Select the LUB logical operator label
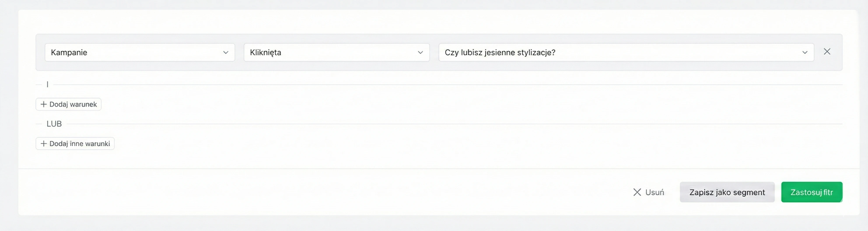The height and width of the screenshot is (231, 868). click(x=54, y=124)
